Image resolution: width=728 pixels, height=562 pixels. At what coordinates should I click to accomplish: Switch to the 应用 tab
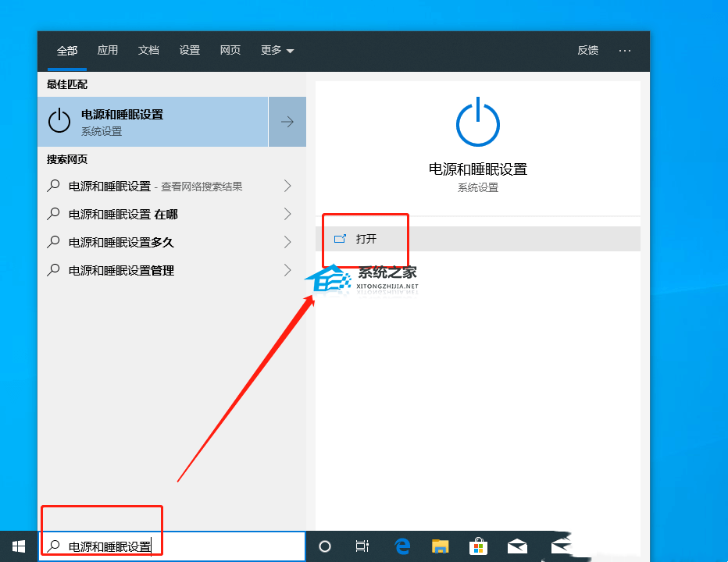click(108, 50)
